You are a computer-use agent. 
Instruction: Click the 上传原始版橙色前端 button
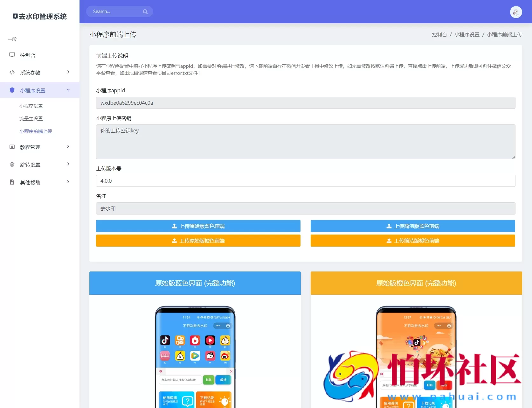(x=198, y=241)
